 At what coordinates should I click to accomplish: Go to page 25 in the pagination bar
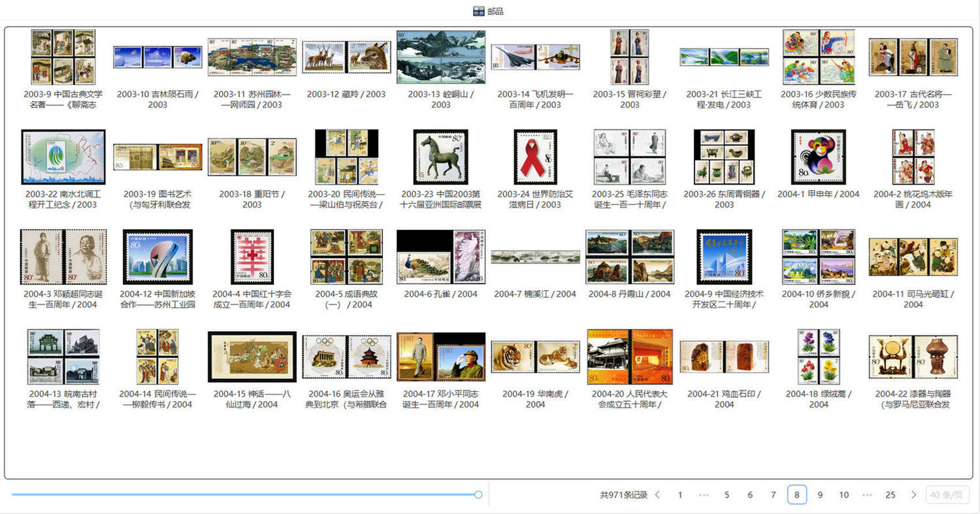(x=890, y=494)
